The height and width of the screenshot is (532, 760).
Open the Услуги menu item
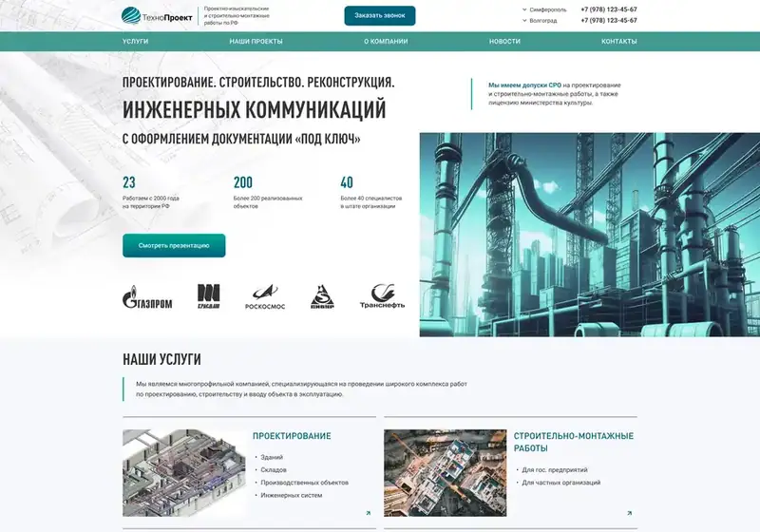coord(135,42)
